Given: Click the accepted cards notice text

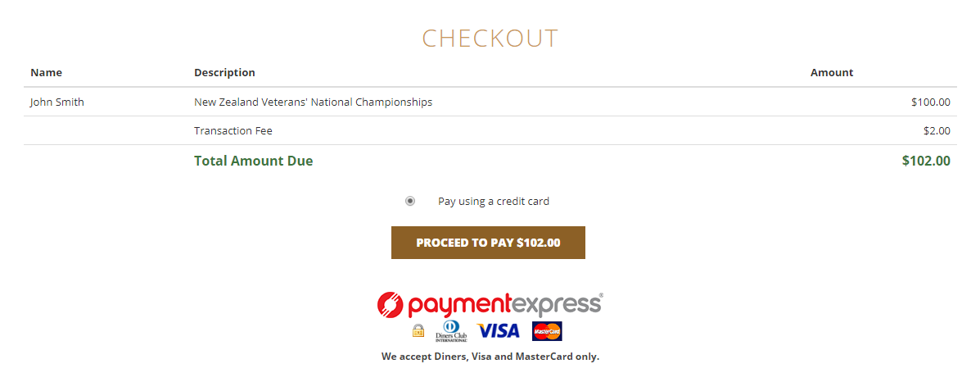Looking at the screenshot, I should tap(490, 357).
